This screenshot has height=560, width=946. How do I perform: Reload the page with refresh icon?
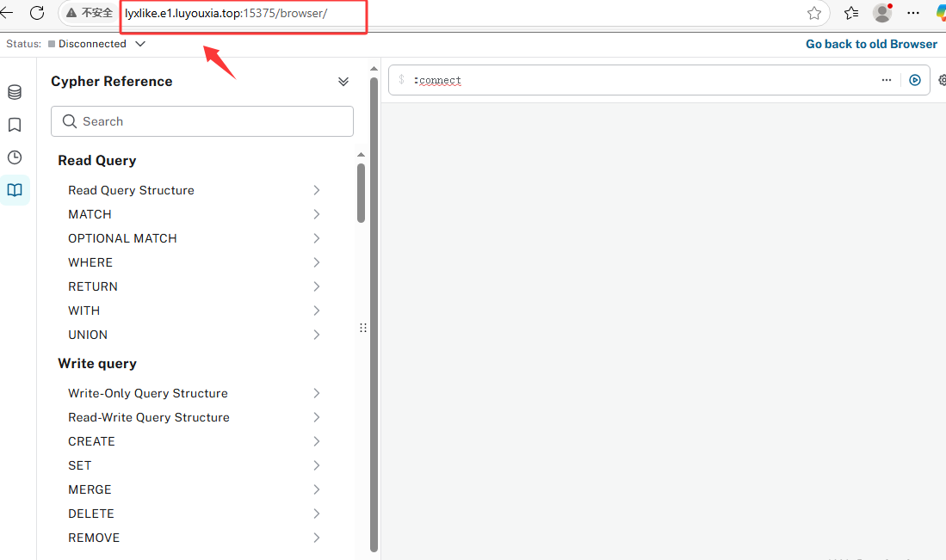37,13
